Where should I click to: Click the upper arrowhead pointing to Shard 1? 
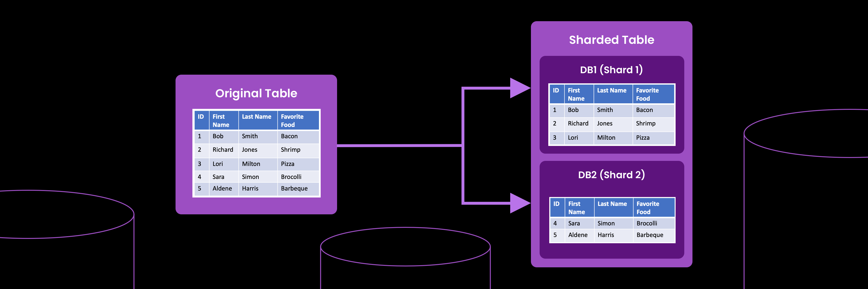519,88
